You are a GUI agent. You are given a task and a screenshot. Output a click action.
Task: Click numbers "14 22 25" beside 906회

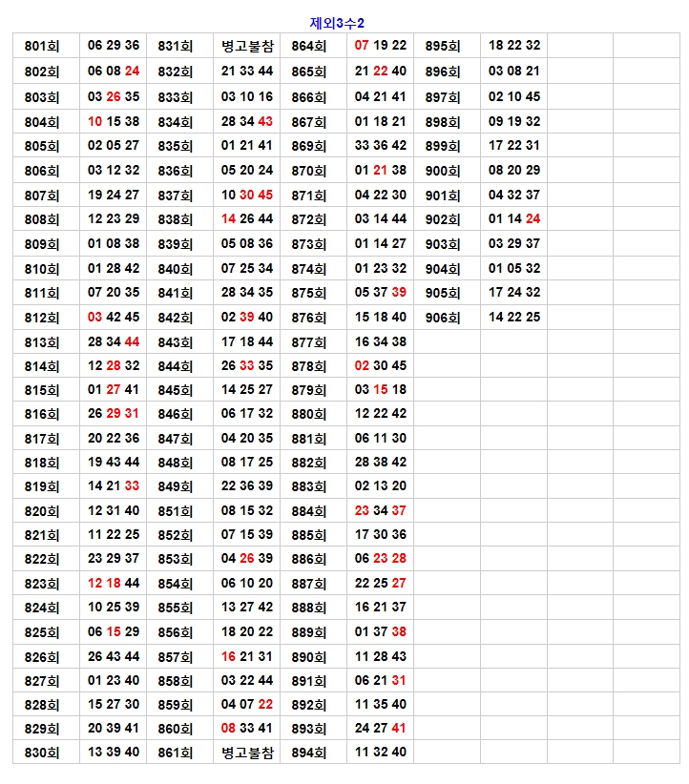click(x=513, y=318)
